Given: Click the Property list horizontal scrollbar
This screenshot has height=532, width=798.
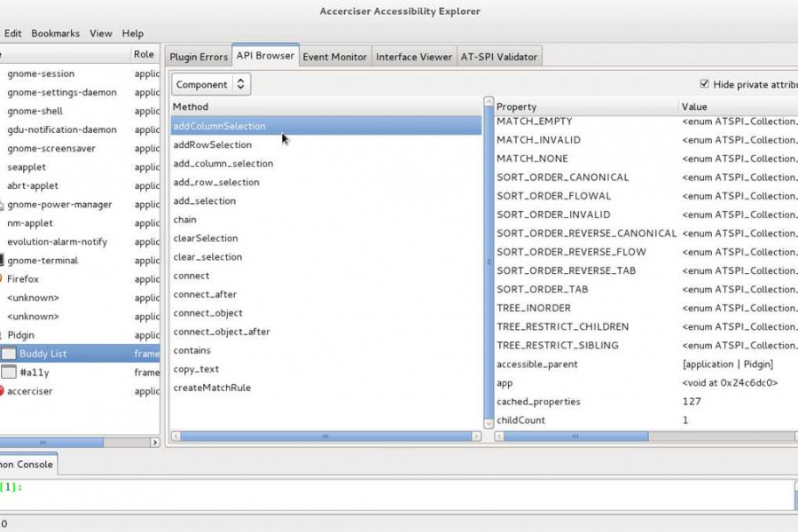Looking at the screenshot, I should pos(575,436).
